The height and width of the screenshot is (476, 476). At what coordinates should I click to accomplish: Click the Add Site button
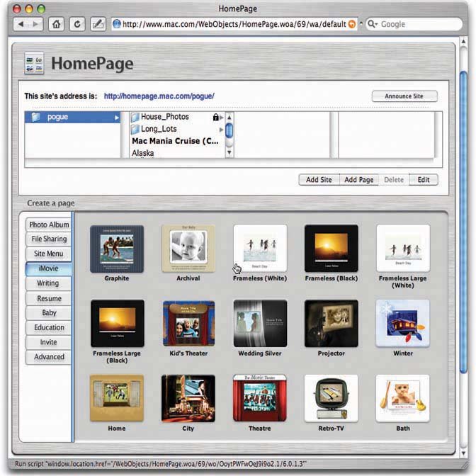319,180
